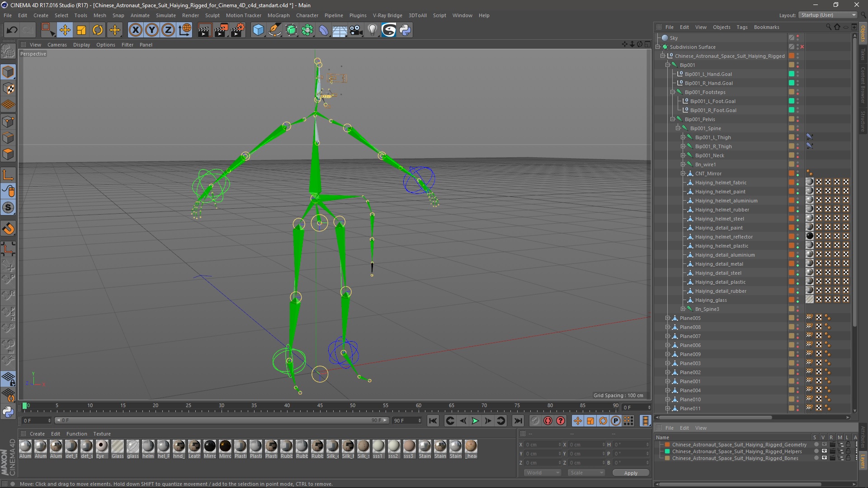
Task: Click the Python icon in toolbar
Action: (x=405, y=30)
